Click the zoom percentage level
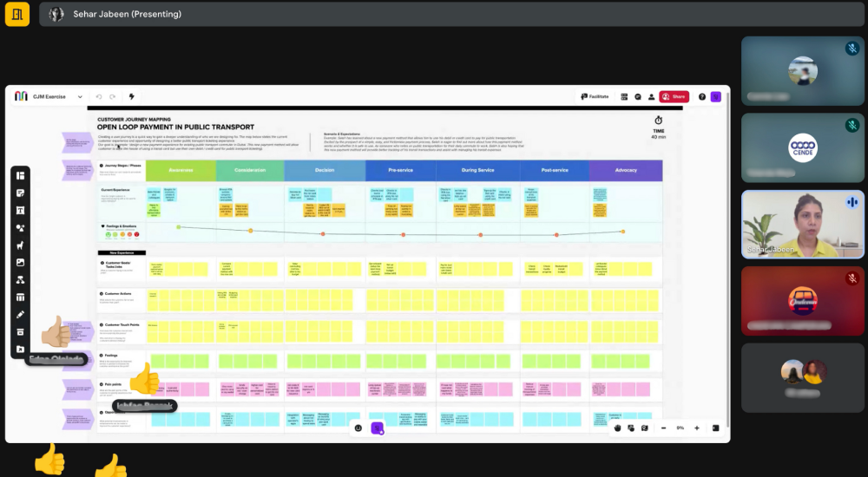Image resolution: width=868 pixels, height=477 pixels. [681, 428]
